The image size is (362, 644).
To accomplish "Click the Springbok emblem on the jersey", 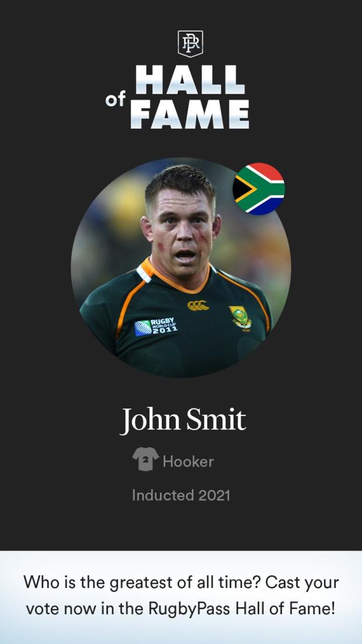I will (x=241, y=317).
